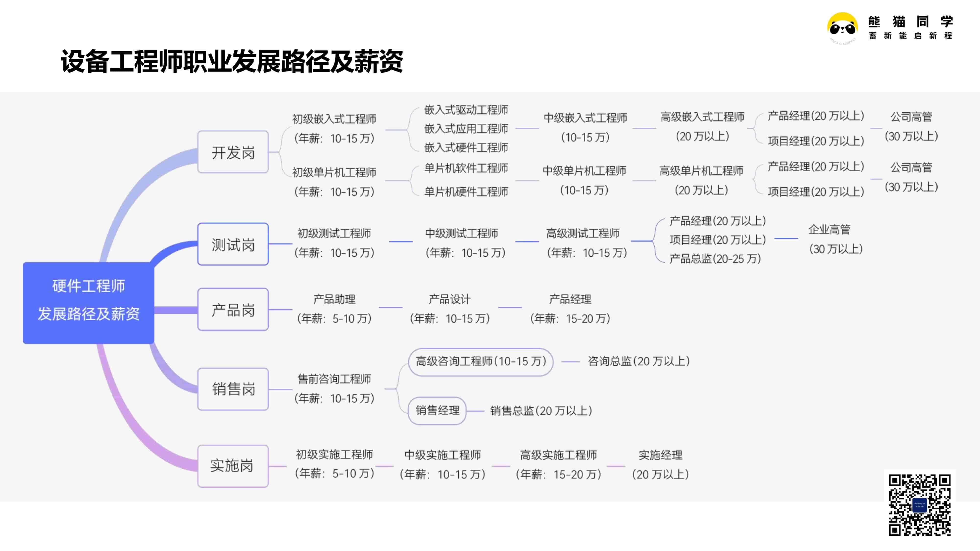980x551 pixels.
Task: Click the 高级单片机工程师 label
Action: 701,171
